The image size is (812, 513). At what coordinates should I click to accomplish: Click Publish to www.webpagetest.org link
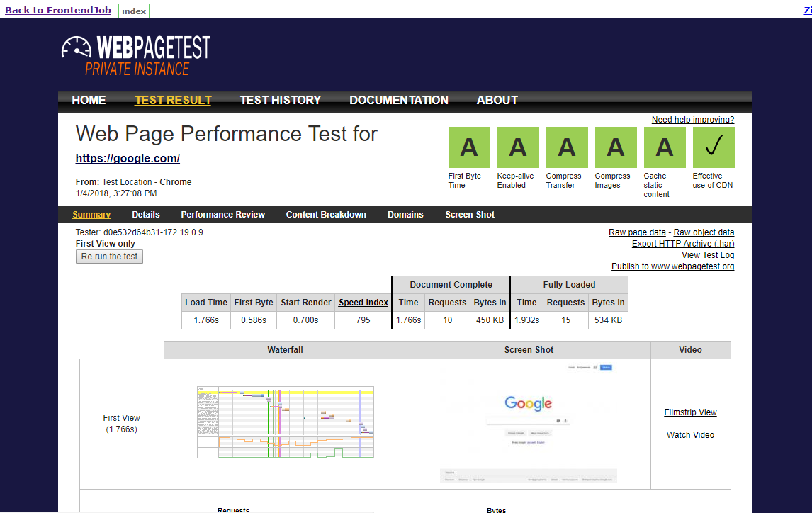tap(672, 266)
